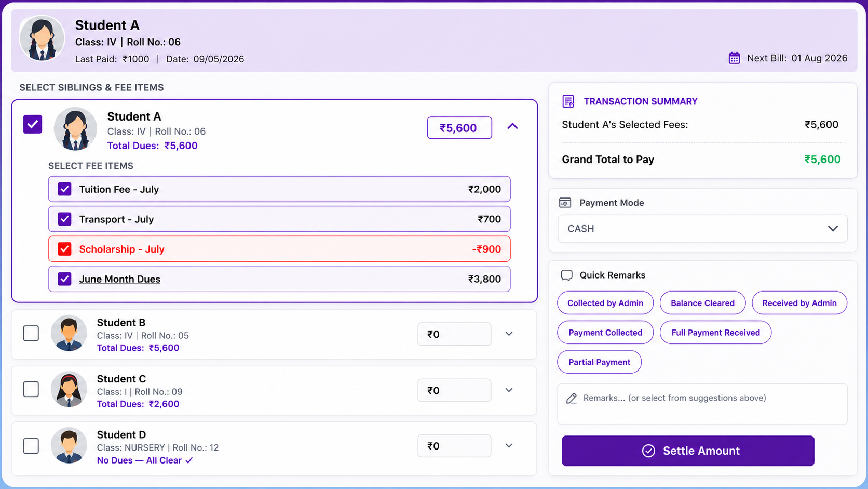
Task: Click Student C's ₹0 amount field
Action: [454, 390]
